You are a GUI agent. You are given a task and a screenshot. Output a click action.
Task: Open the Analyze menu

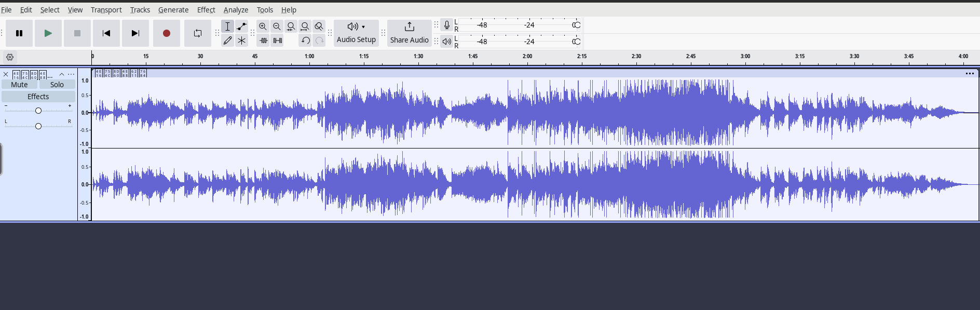(236, 10)
